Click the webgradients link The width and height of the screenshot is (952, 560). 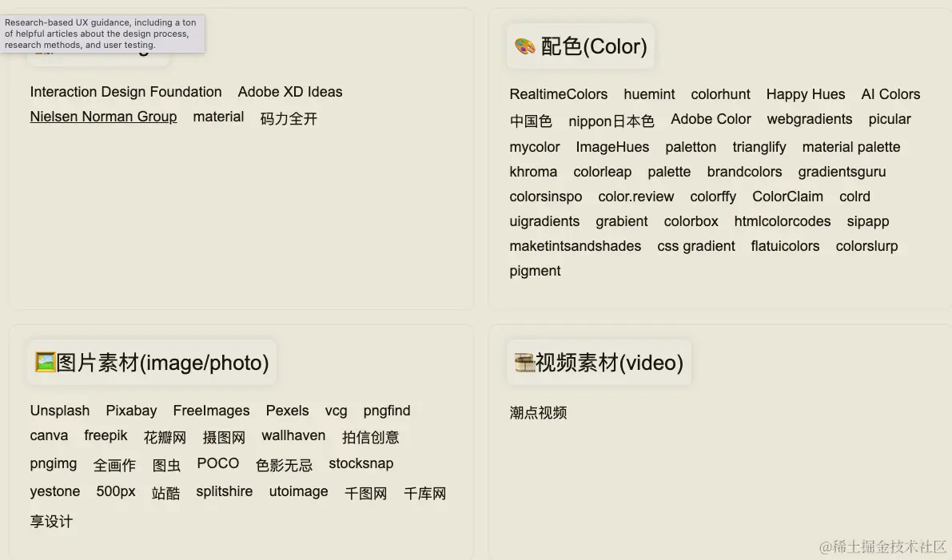809,119
